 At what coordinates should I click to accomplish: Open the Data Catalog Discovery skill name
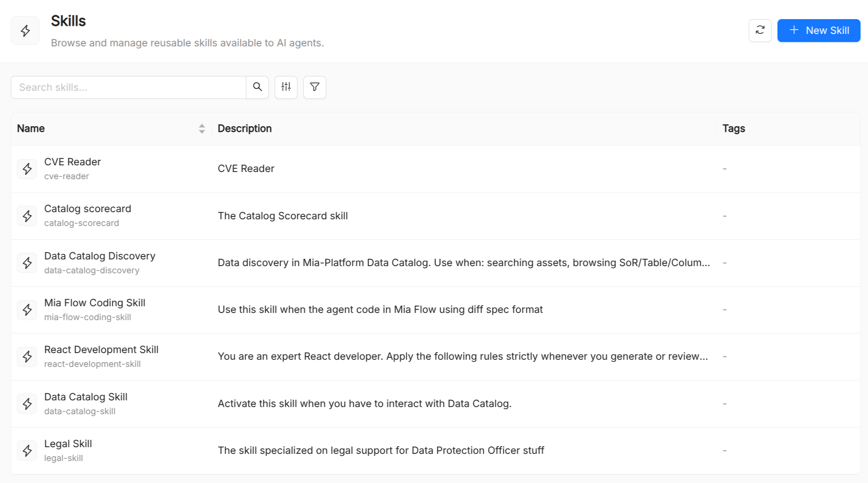click(100, 256)
